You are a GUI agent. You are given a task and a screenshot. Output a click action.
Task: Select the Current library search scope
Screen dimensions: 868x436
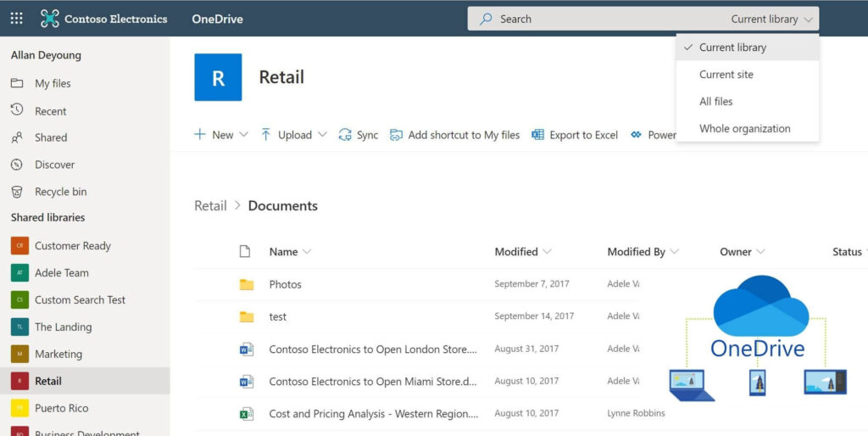click(732, 48)
